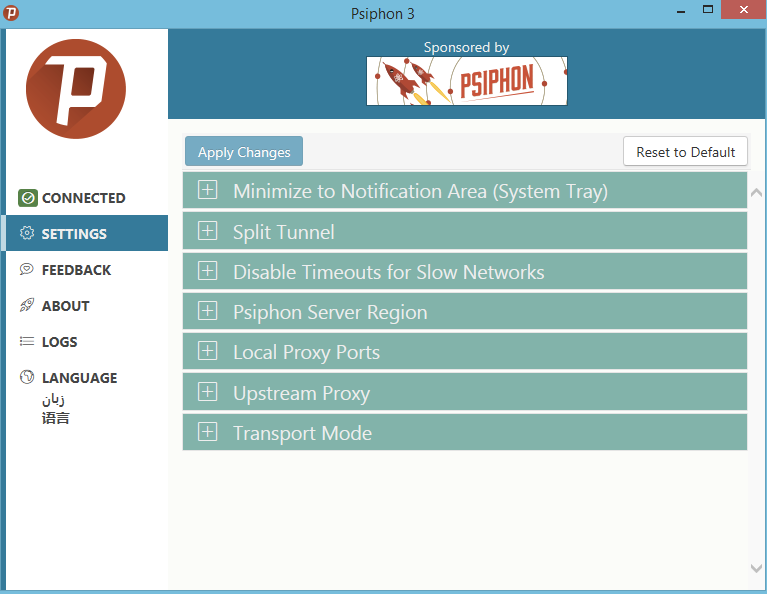Open the Language tab
This screenshot has width=767, height=594.
click(87, 377)
